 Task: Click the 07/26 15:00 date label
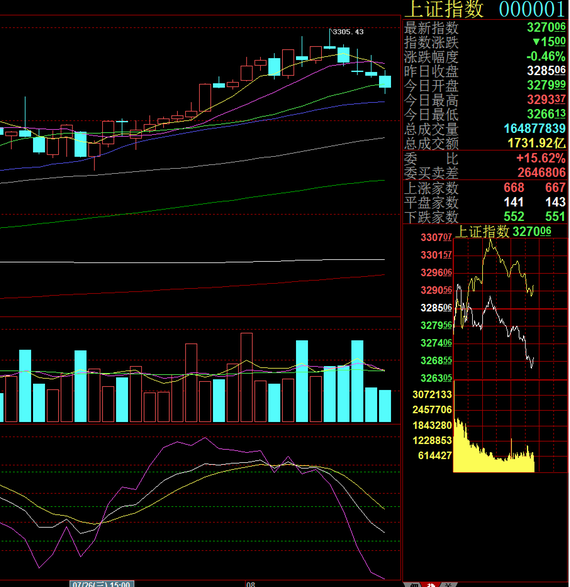(x=101, y=584)
